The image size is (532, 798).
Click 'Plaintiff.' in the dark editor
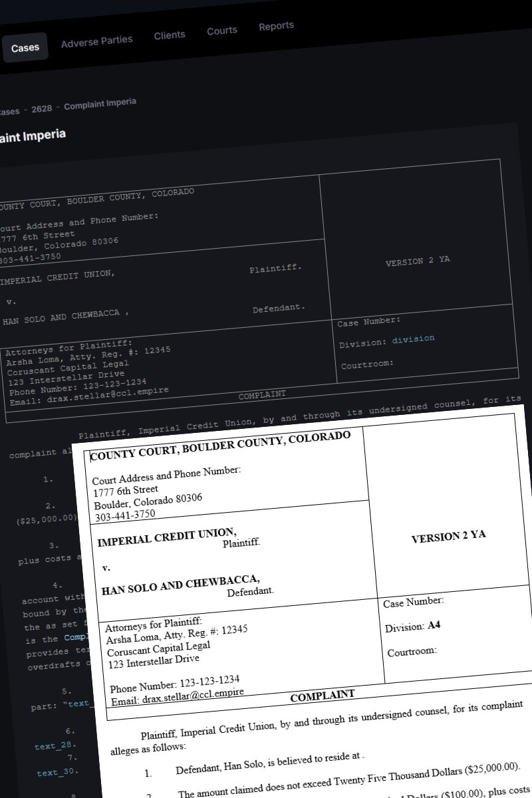pyautogui.click(x=275, y=269)
